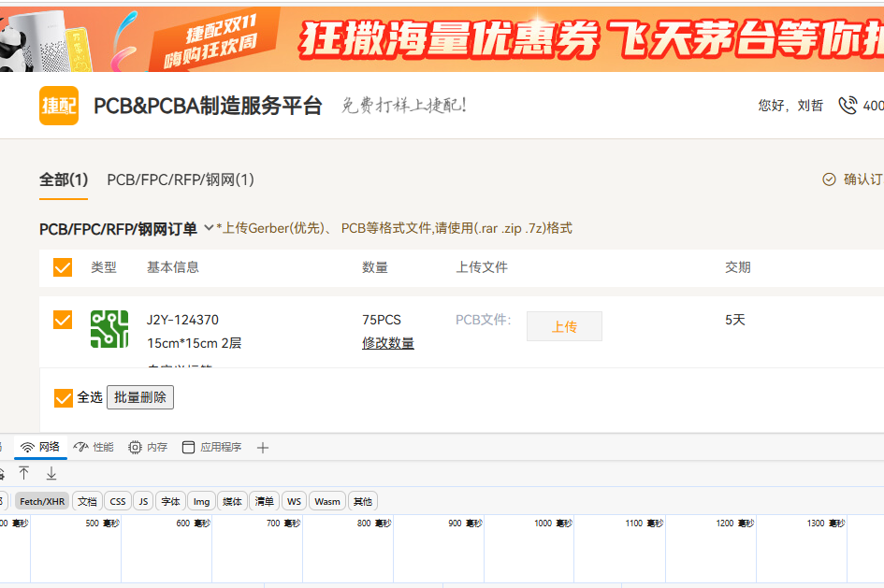Click the import HAR up-arrow icon
The image size is (884, 588).
(23, 473)
